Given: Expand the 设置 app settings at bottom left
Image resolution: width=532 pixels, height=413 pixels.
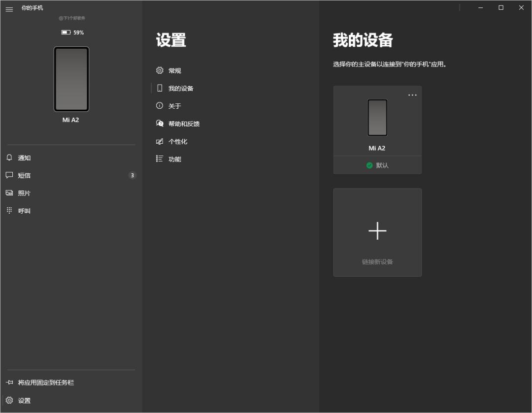Looking at the screenshot, I should [24, 400].
